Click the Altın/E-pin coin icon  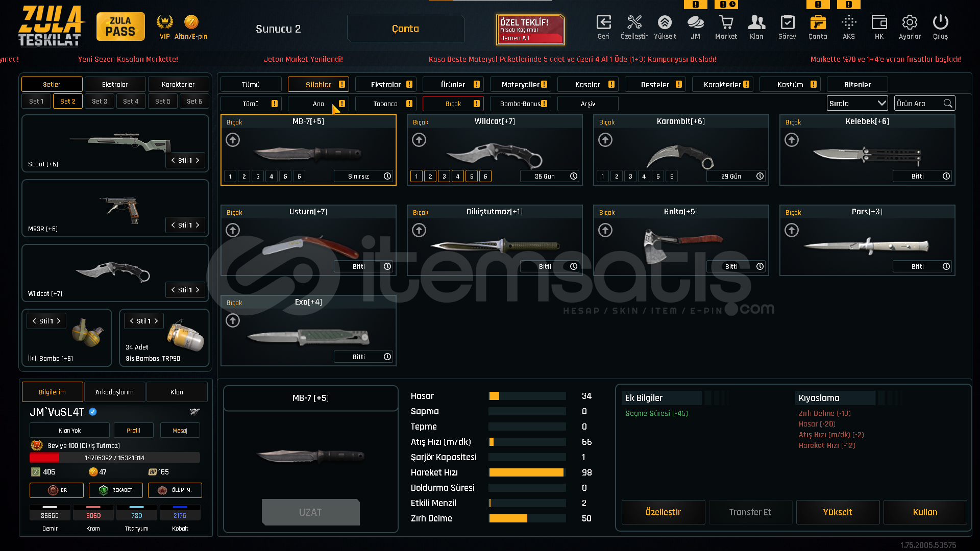(191, 22)
